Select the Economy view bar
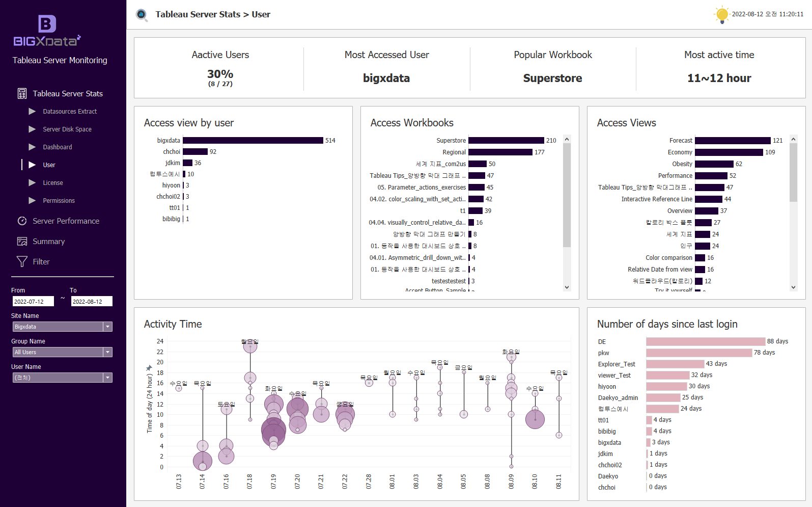The width and height of the screenshot is (812, 507). coord(729,152)
